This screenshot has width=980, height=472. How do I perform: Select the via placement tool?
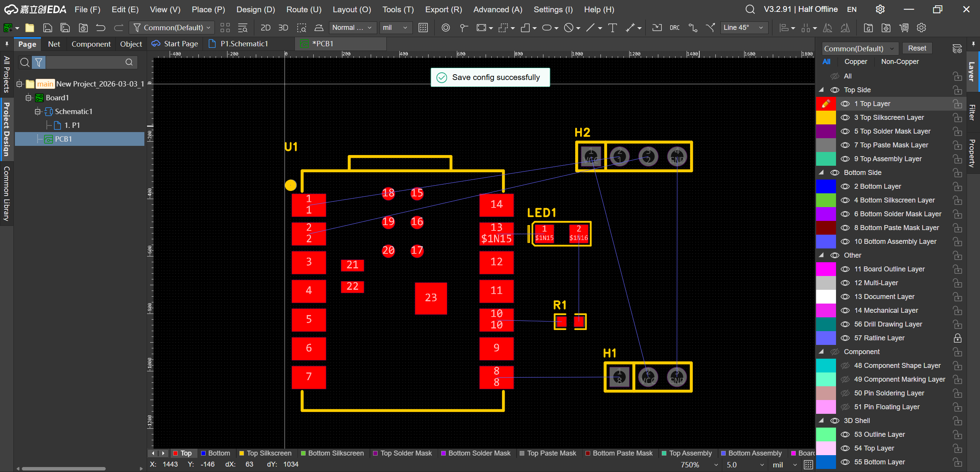click(445, 28)
